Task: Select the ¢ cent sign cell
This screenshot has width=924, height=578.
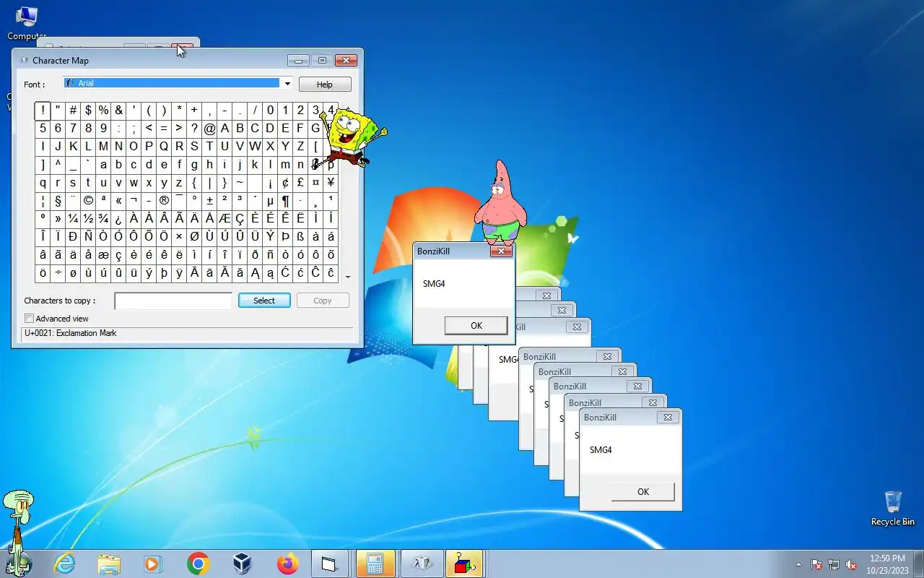Action: [285, 183]
